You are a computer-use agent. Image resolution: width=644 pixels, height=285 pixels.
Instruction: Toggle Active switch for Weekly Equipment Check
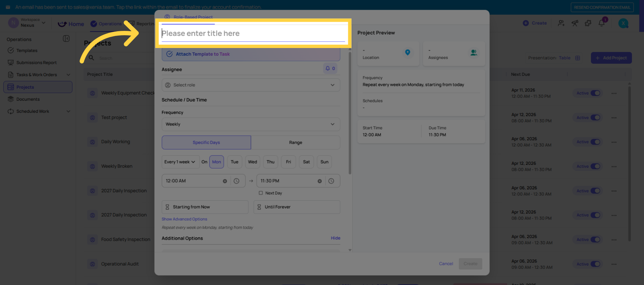pyautogui.click(x=595, y=93)
